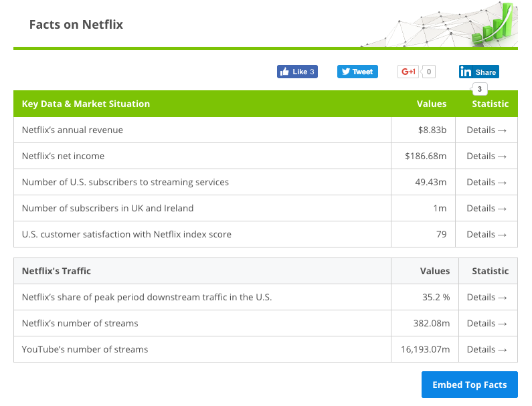Select the 16,193.07m YouTube streams value

pyautogui.click(x=425, y=349)
